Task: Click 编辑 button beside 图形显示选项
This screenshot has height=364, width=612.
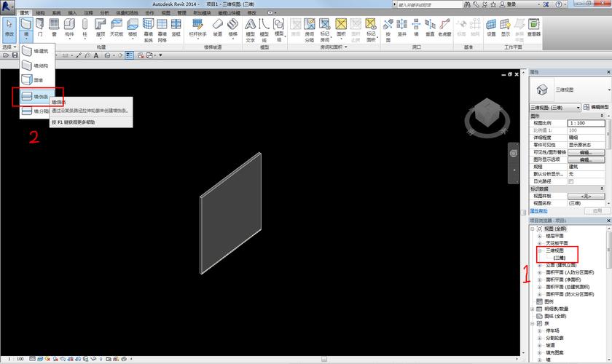Action: (x=586, y=159)
